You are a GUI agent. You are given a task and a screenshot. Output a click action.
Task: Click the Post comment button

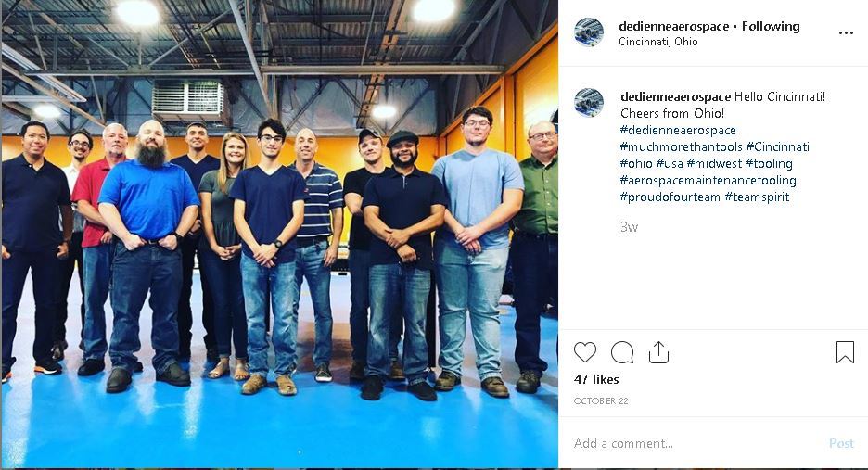pos(841,443)
